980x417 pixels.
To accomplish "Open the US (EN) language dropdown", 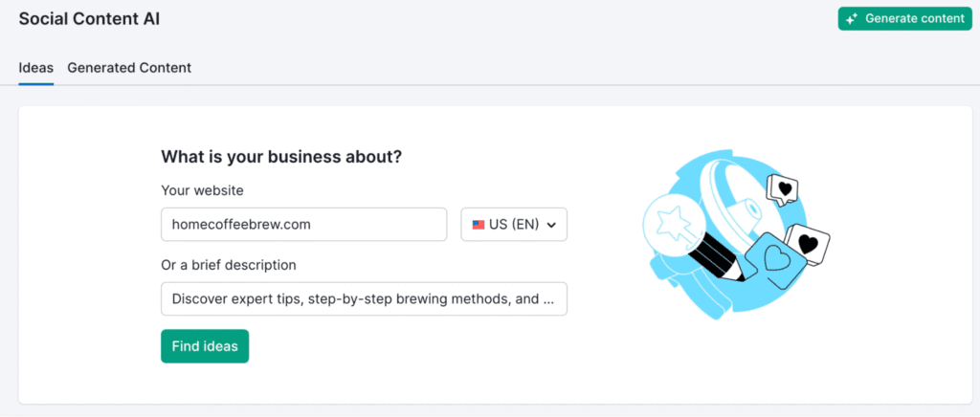I will [x=514, y=225].
